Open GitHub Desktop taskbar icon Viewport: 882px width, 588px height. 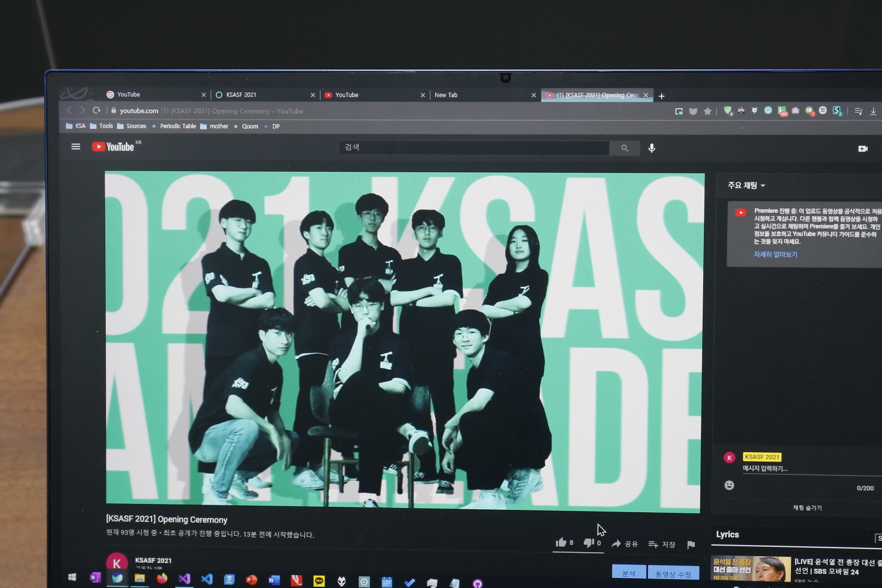click(477, 583)
